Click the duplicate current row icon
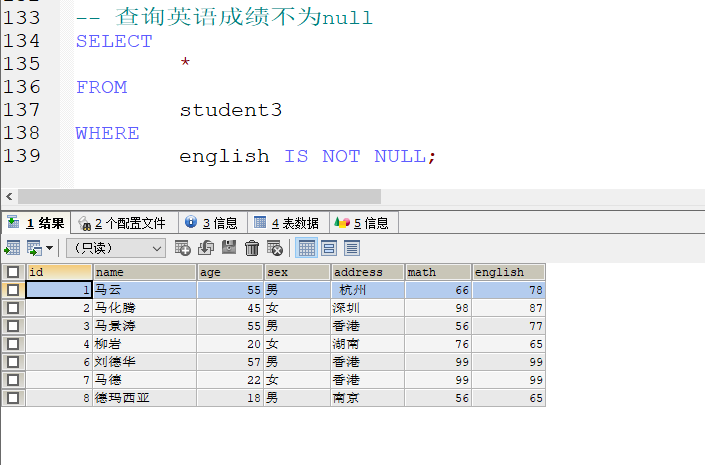This screenshot has width=705, height=465. point(206,248)
